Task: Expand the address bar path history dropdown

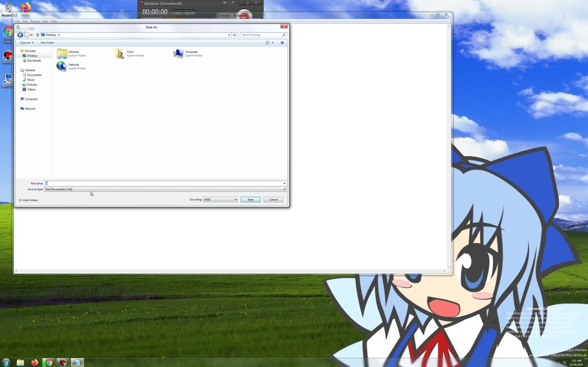Action: tap(229, 35)
